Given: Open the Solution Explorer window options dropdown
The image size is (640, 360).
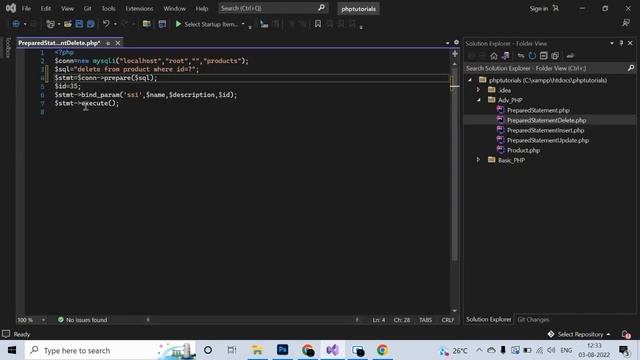Looking at the screenshot, I should click(612, 43).
